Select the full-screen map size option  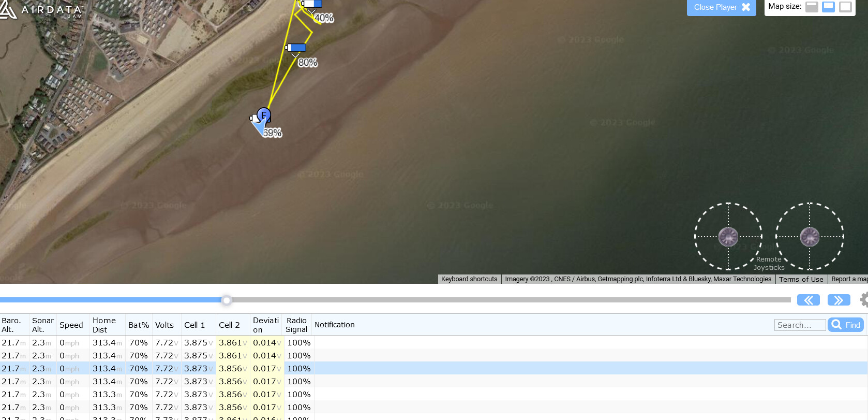tap(845, 7)
